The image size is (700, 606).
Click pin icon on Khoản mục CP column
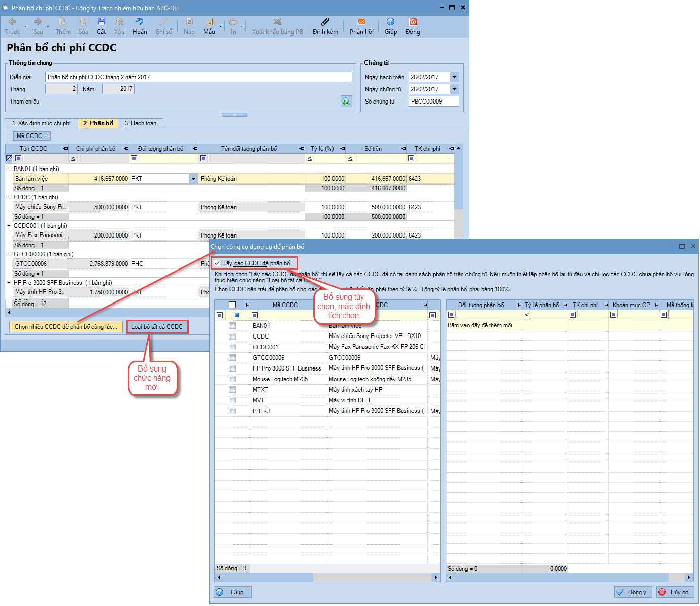[x=656, y=305]
